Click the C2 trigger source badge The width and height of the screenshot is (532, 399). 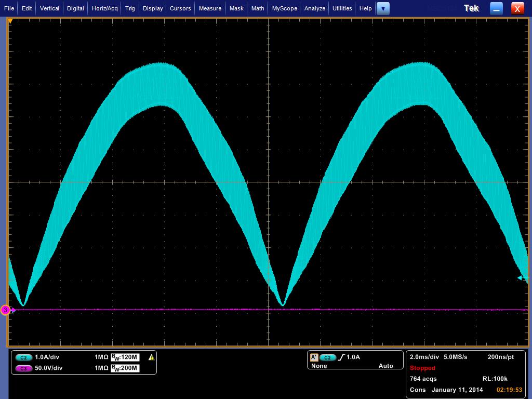click(328, 357)
